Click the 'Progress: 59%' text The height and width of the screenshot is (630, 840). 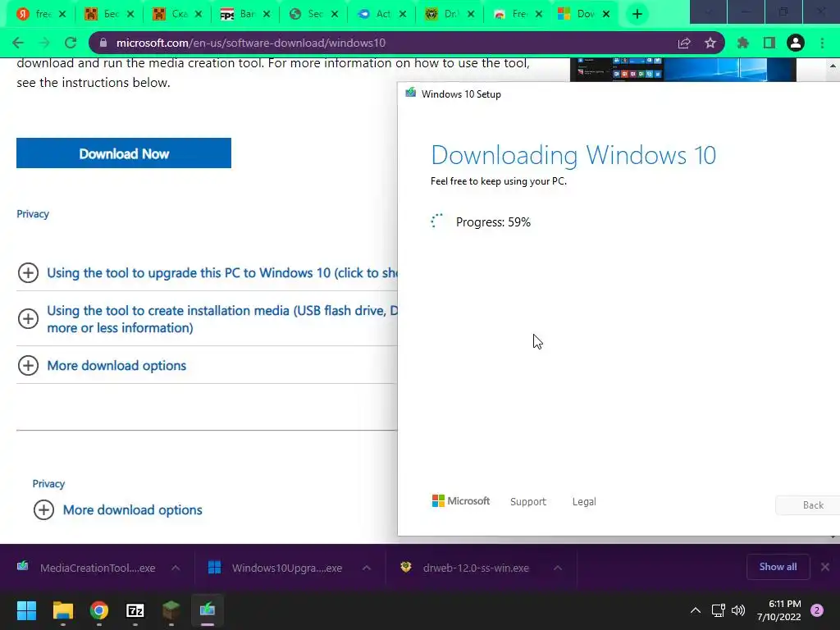493,222
